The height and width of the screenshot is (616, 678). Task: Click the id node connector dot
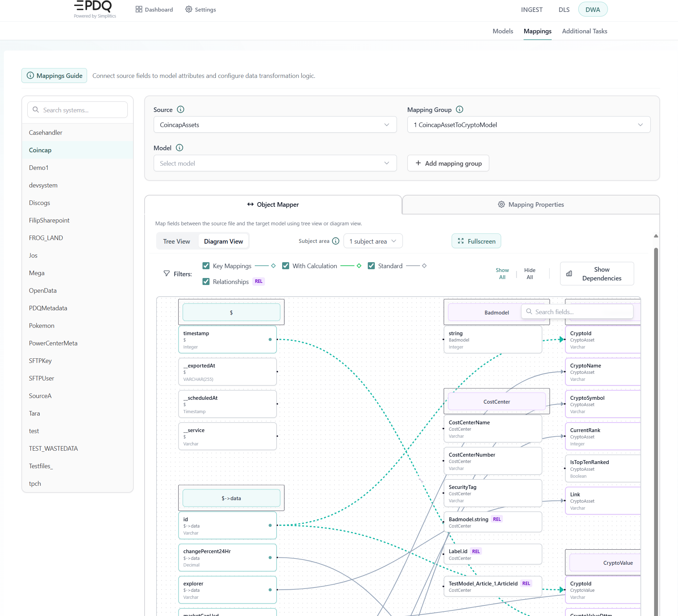[x=270, y=525]
